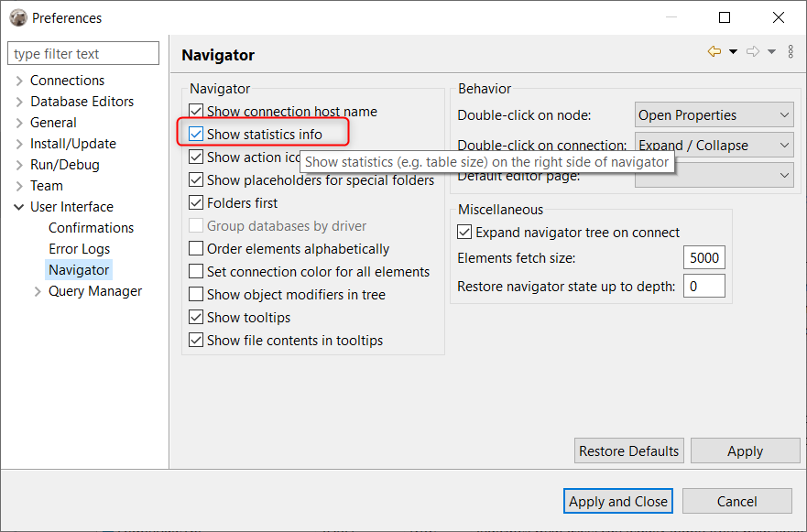Expand the Connections tree node

(19, 80)
